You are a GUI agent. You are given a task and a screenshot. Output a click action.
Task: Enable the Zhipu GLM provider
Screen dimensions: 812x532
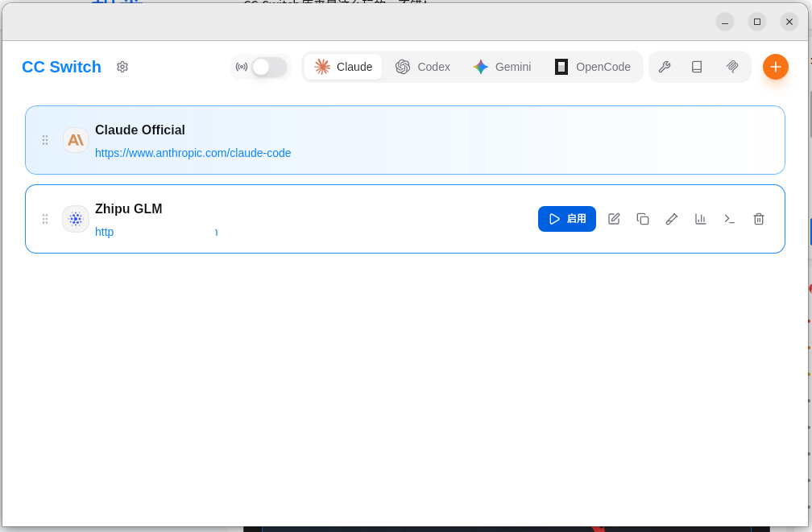[x=567, y=219]
